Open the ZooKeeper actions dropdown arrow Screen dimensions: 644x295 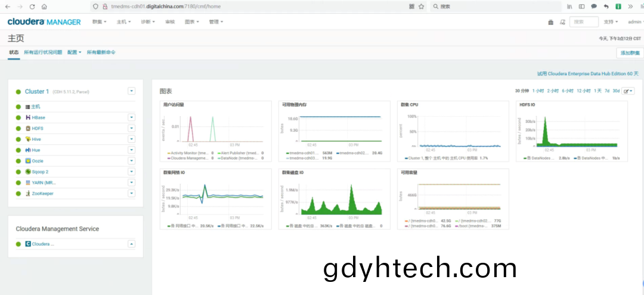click(x=131, y=193)
